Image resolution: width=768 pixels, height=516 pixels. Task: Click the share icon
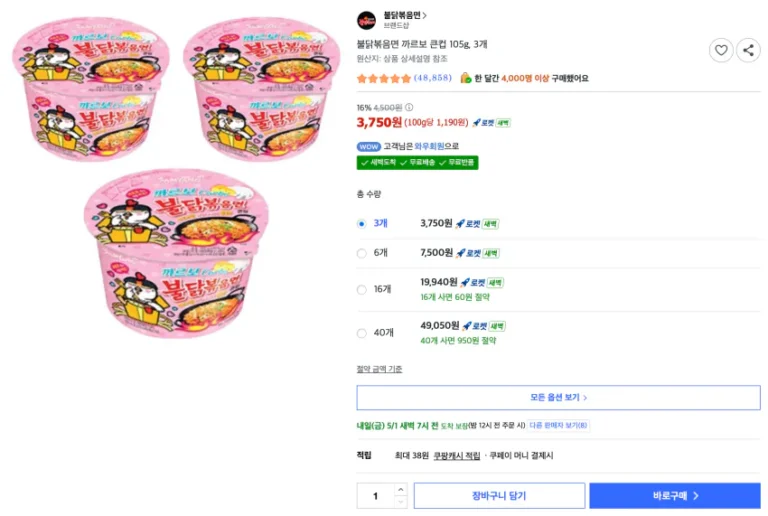pos(747,50)
